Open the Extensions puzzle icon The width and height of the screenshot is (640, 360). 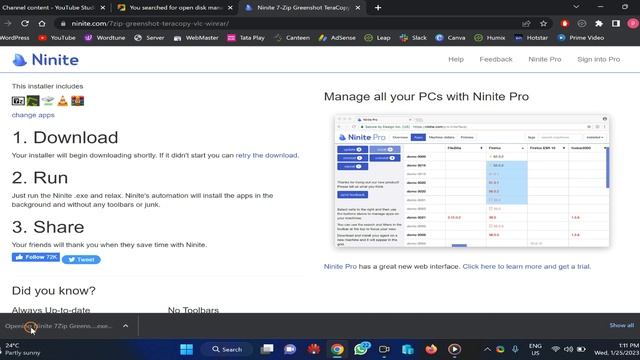click(x=599, y=24)
